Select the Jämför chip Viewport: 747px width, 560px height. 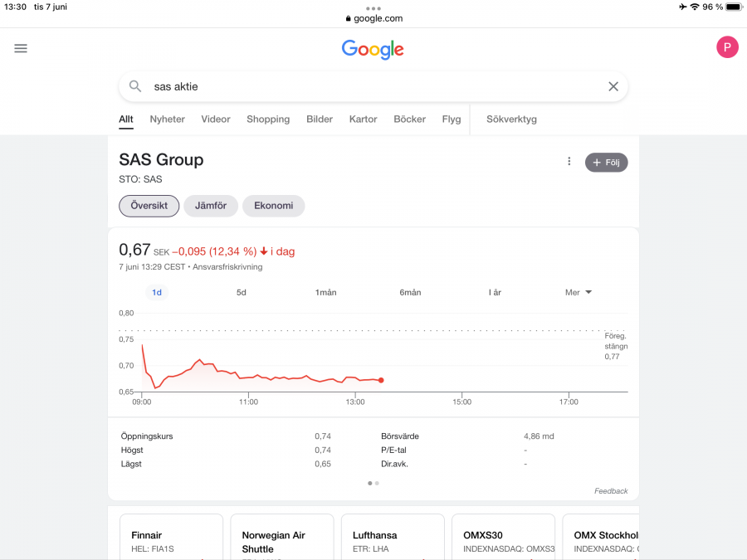211,206
